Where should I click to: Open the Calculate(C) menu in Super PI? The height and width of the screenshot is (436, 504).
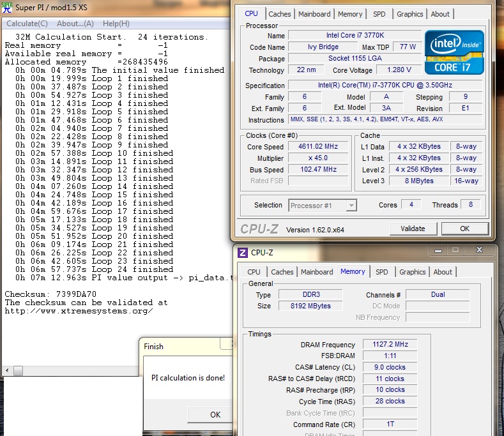(27, 24)
